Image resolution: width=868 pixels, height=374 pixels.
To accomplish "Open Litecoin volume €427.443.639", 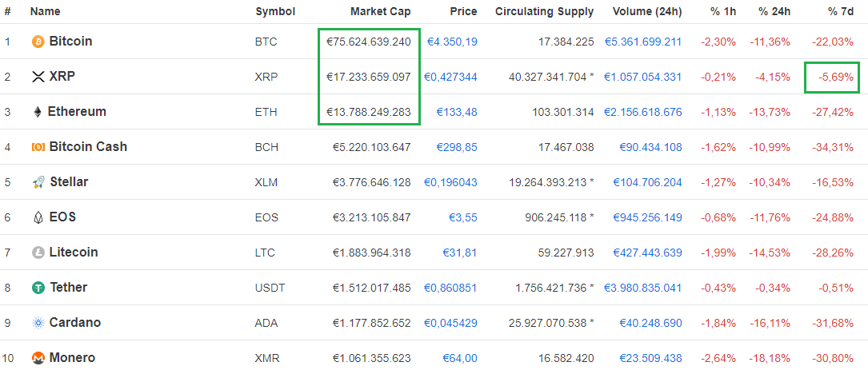I will tap(648, 253).
